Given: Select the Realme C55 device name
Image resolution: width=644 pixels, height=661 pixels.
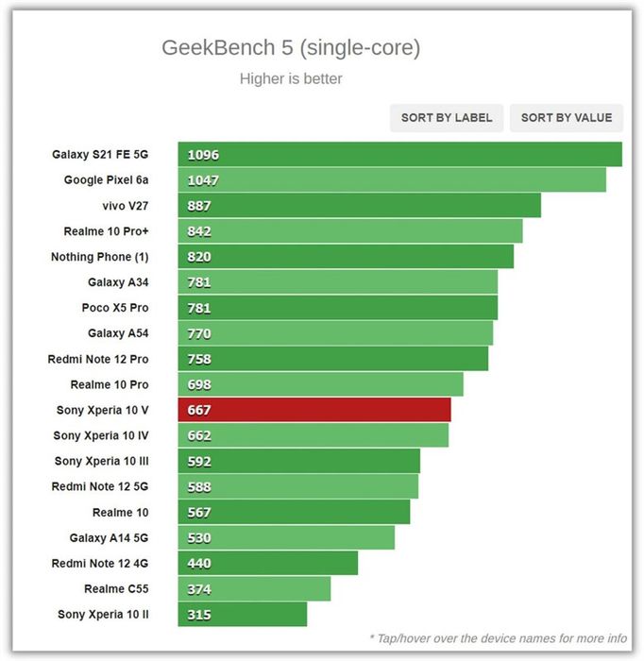Looking at the screenshot, I should pos(116,589).
